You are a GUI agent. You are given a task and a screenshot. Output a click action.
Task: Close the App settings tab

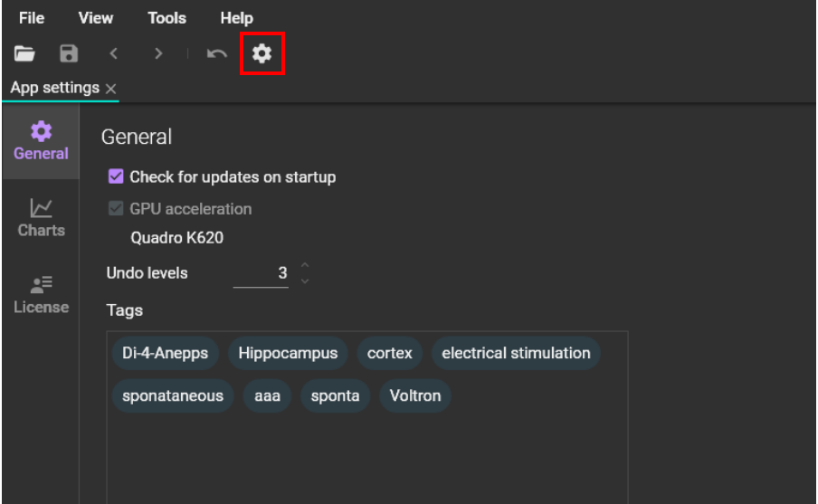(x=110, y=89)
